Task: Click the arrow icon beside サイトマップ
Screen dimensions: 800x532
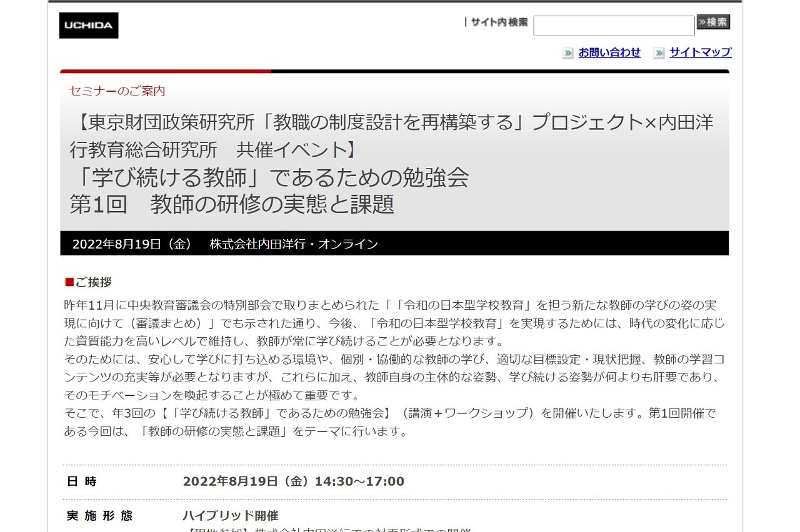Action: [659, 53]
